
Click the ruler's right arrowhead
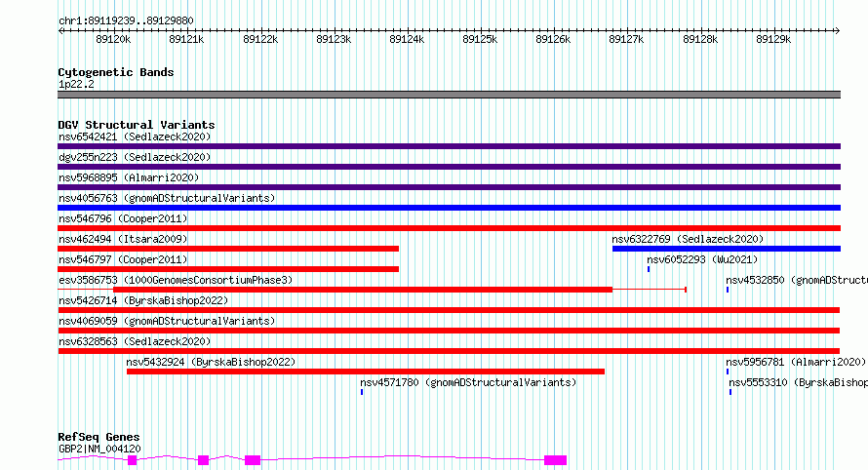click(x=838, y=31)
